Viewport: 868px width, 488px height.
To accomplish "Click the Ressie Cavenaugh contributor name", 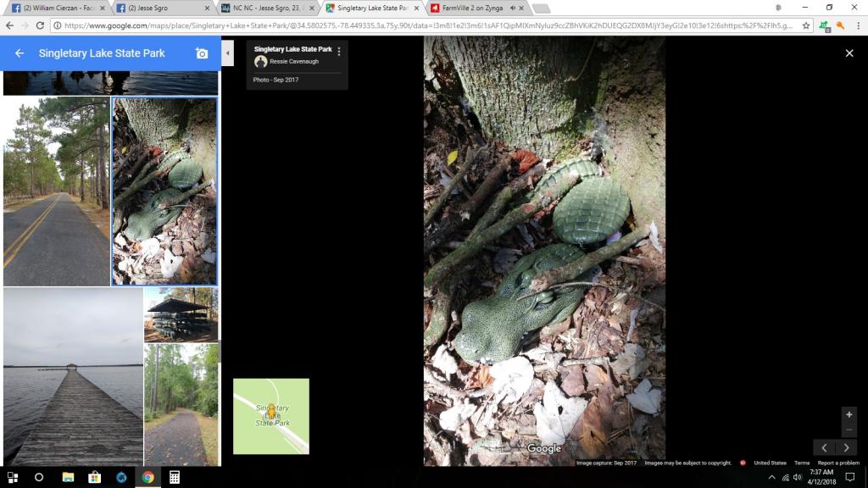I will tap(296, 62).
